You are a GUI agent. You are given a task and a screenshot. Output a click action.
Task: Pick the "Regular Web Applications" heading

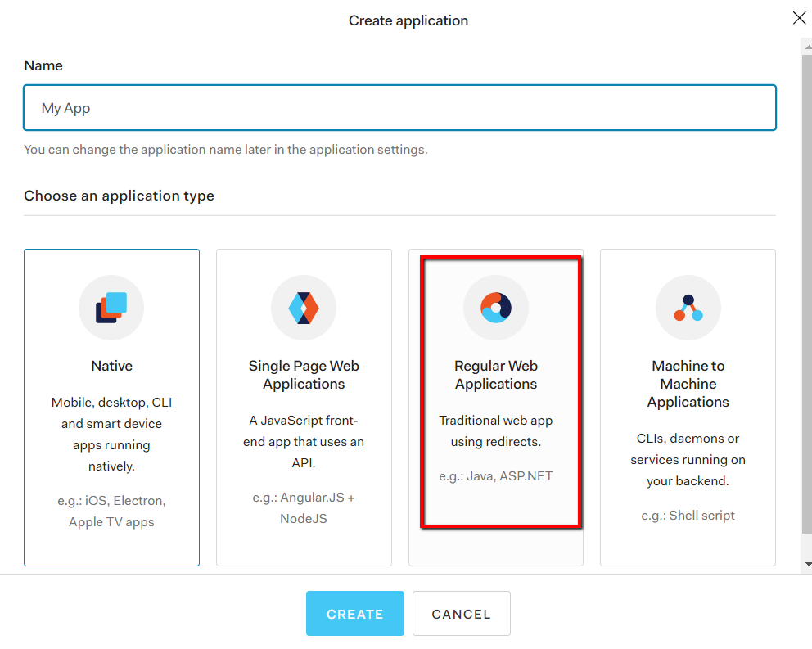pos(496,375)
